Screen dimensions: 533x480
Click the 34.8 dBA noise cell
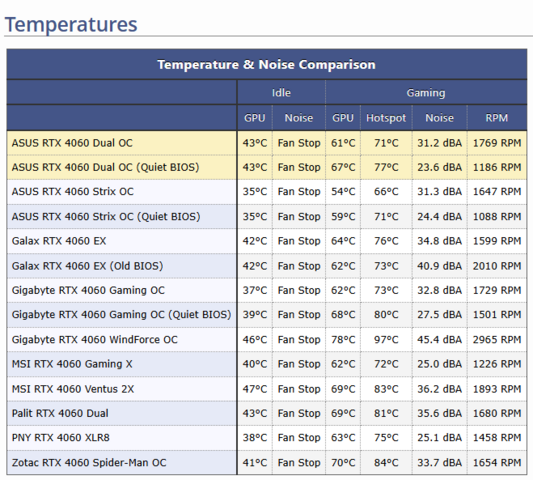click(x=440, y=241)
